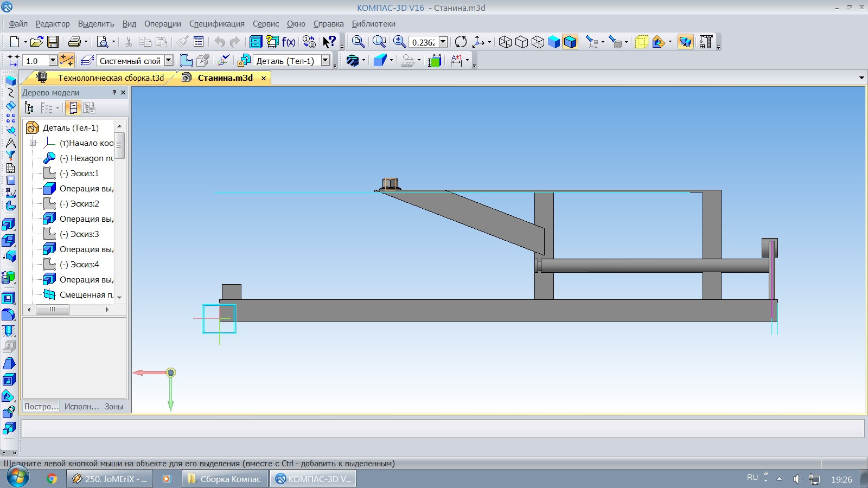Open the Variables f(x) panel

tap(289, 42)
